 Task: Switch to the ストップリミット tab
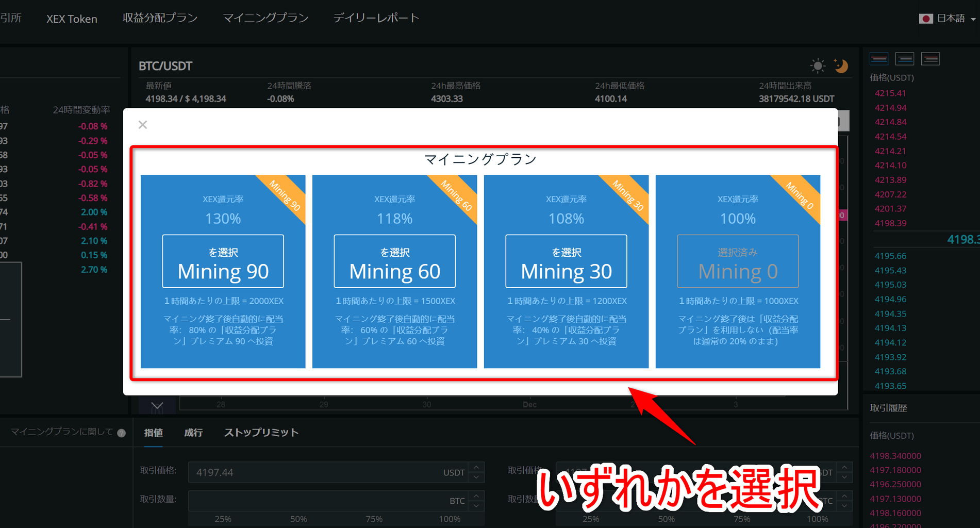coord(261,433)
